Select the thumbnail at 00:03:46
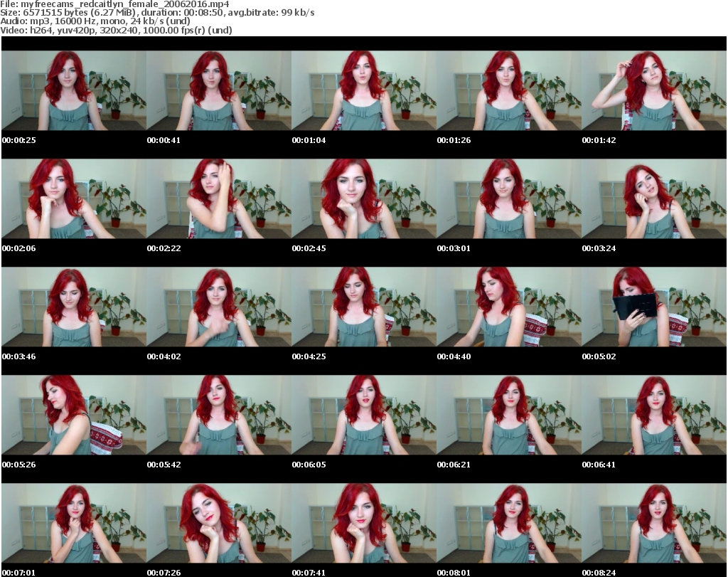 pyautogui.click(x=74, y=307)
